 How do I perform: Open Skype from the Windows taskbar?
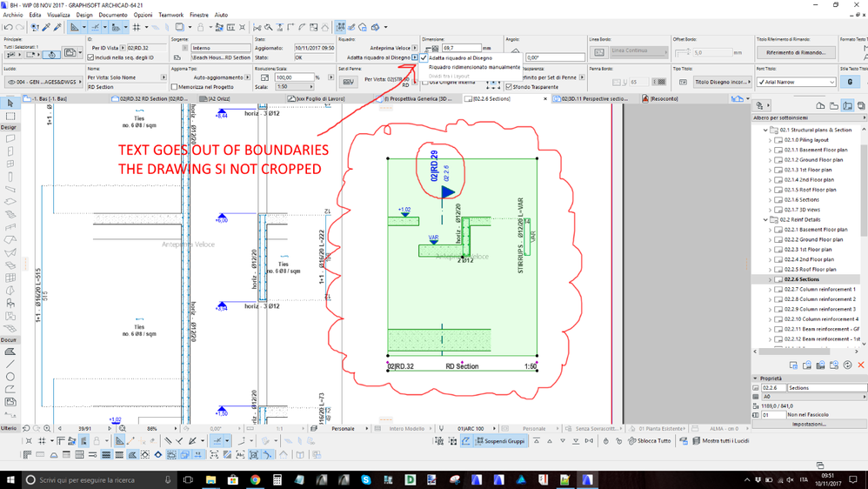366,479
